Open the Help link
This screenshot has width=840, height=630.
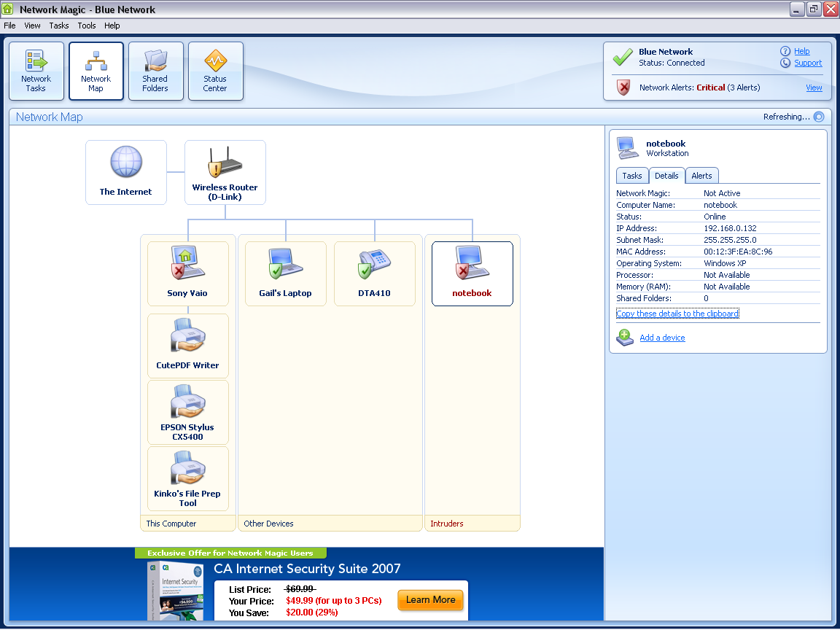[802, 52]
